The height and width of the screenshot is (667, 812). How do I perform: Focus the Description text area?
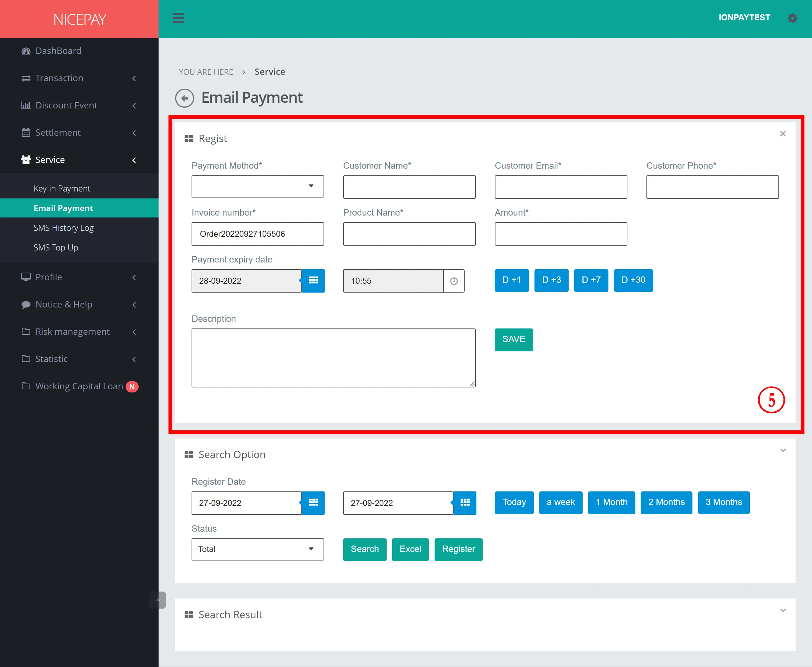[x=333, y=358]
